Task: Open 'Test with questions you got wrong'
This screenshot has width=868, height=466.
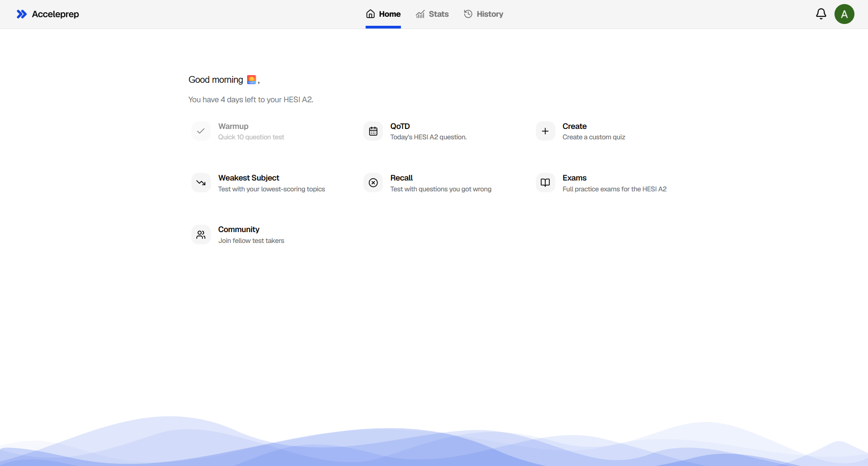Action: (x=440, y=189)
